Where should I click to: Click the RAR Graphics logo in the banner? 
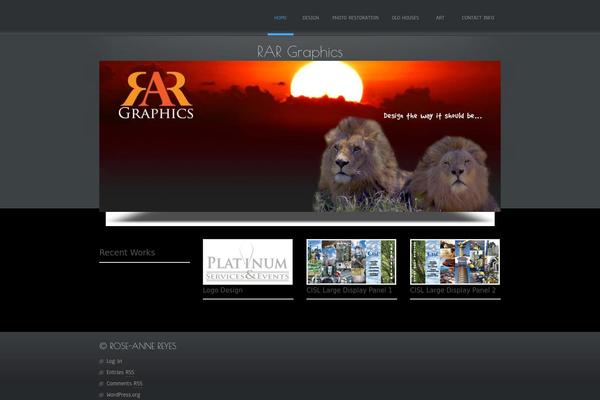click(156, 95)
